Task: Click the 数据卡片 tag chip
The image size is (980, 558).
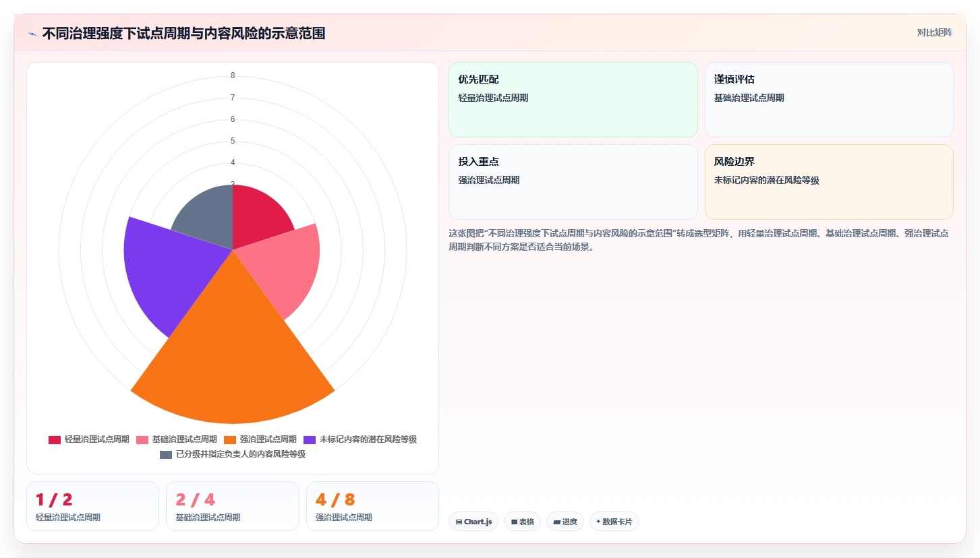Action: [614, 522]
